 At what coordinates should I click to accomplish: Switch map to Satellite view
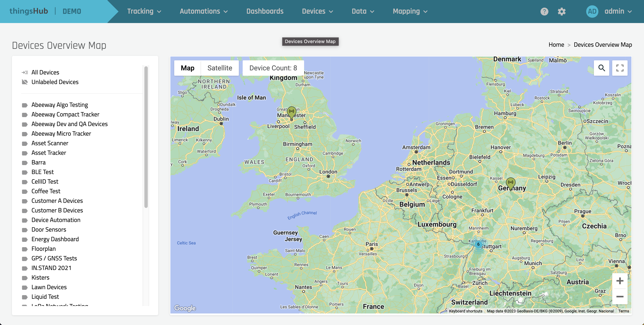(x=219, y=68)
